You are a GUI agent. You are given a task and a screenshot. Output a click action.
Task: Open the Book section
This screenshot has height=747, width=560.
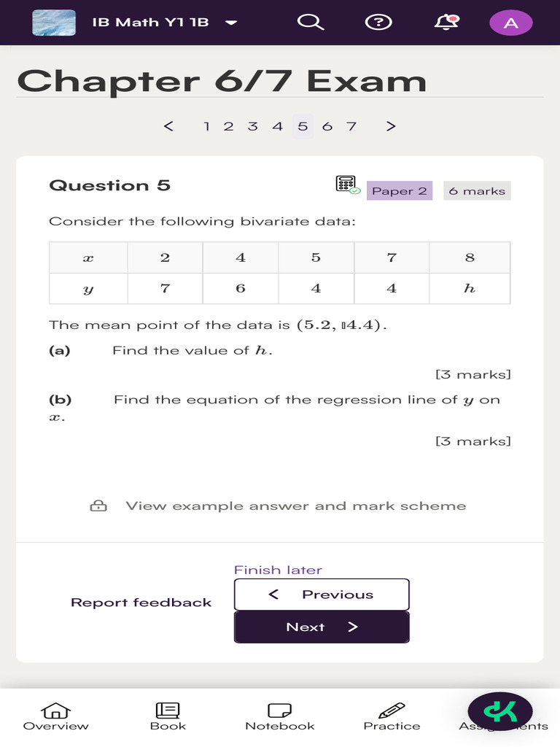click(168, 716)
